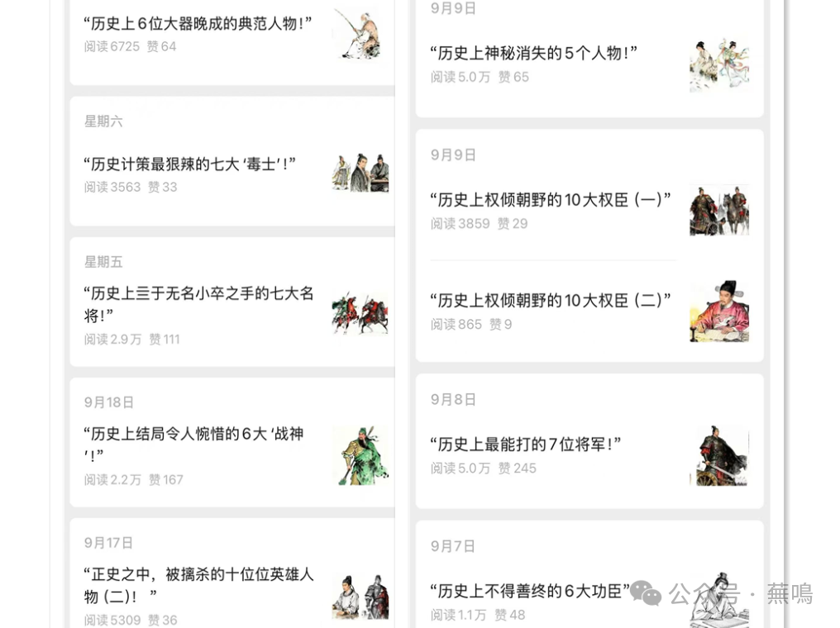This screenshot has height=628, width=840.
Task: Open article about 6位大器晚成的典范人物
Action: pos(197,24)
